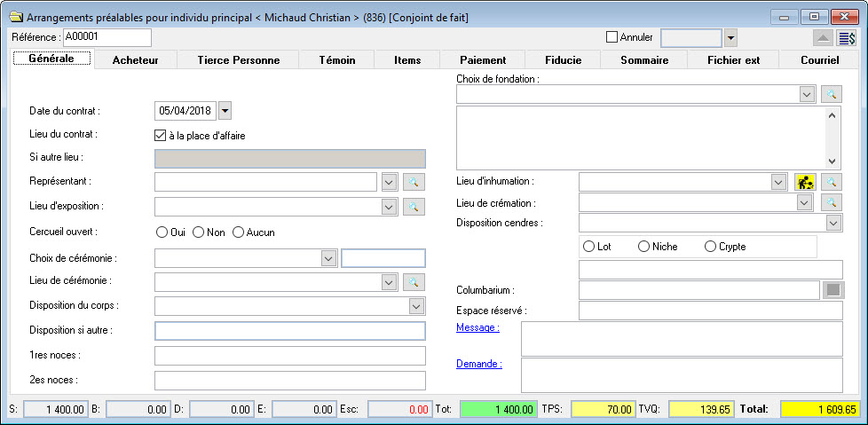Open the Date du contrat calendar dropdown
Viewport: 868px width, 425px height.
(x=225, y=111)
